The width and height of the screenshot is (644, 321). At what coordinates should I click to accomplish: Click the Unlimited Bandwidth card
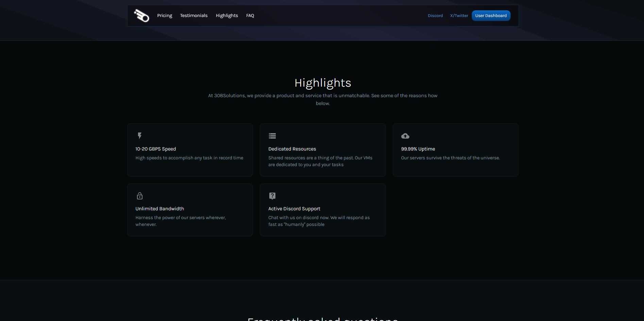point(190,210)
